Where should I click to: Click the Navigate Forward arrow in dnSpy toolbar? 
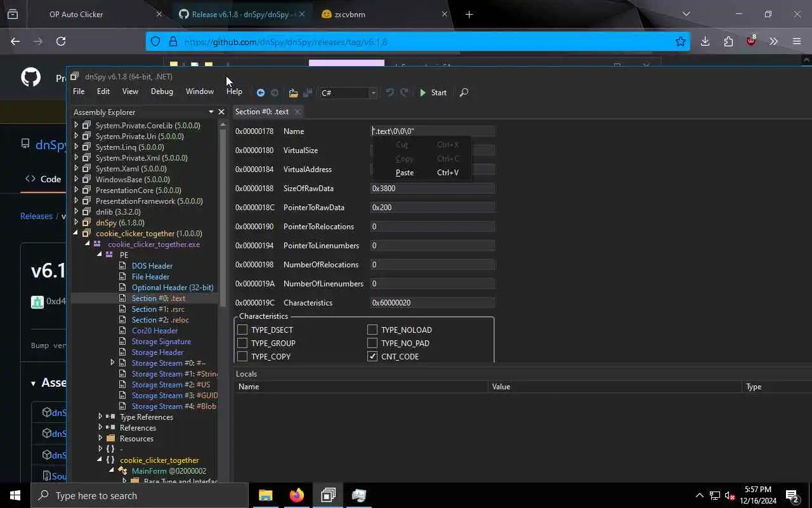pos(275,93)
